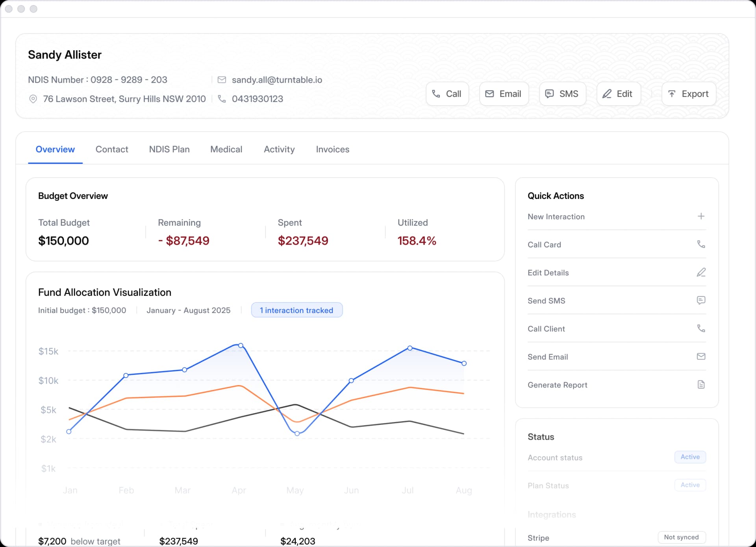Screen dimensions: 756x547
Task: Click the email envelope icon beside sandy.all@turntable.io
Action: tap(222, 80)
